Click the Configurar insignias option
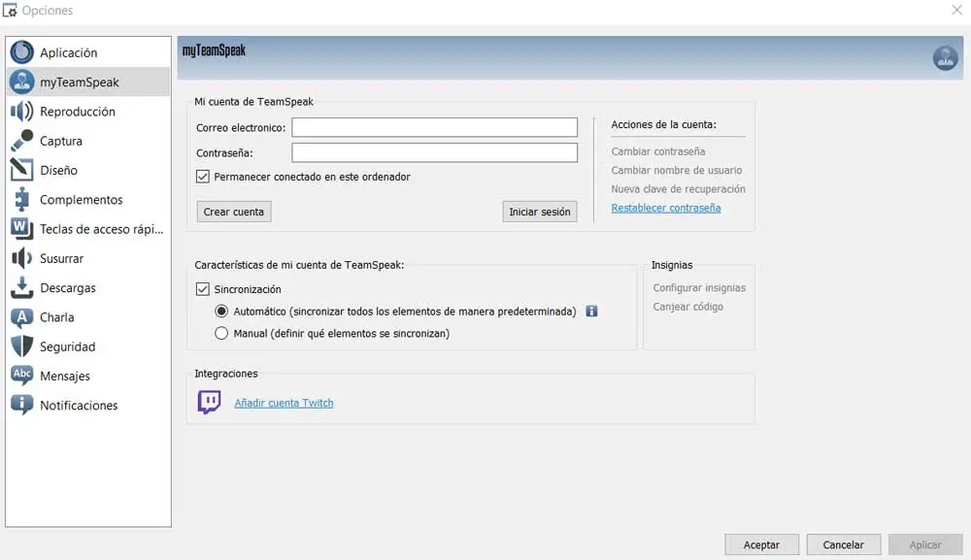 coord(699,287)
